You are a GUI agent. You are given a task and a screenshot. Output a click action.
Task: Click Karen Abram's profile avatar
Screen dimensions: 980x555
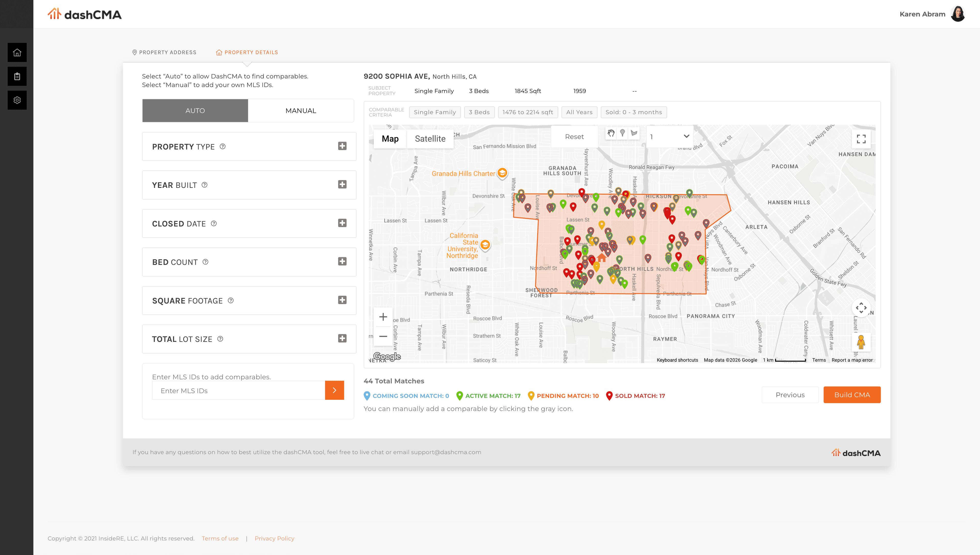958,14
